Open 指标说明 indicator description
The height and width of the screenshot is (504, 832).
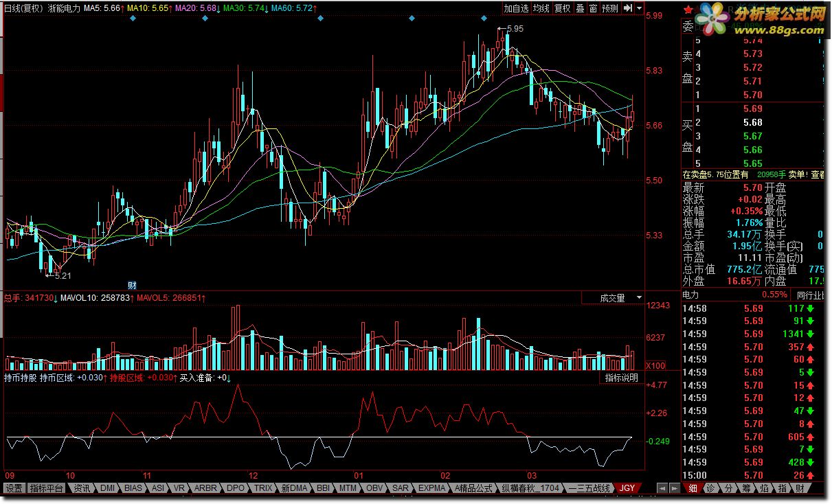(622, 378)
